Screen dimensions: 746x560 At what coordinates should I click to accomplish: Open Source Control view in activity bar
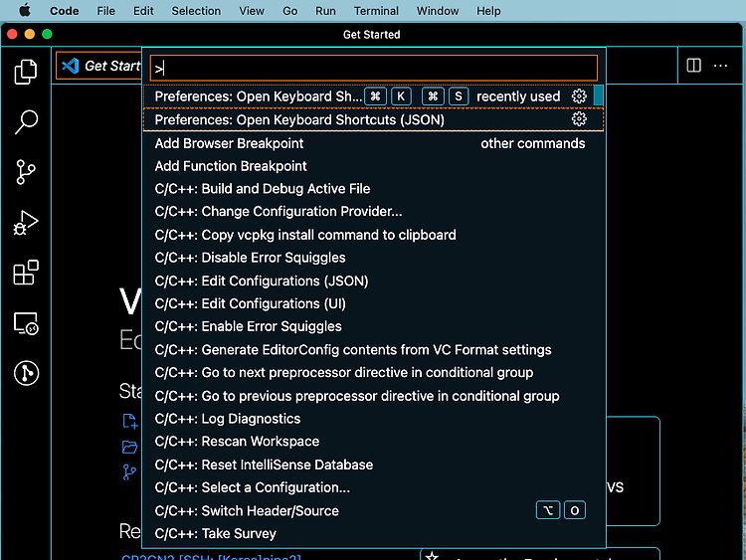tap(26, 172)
